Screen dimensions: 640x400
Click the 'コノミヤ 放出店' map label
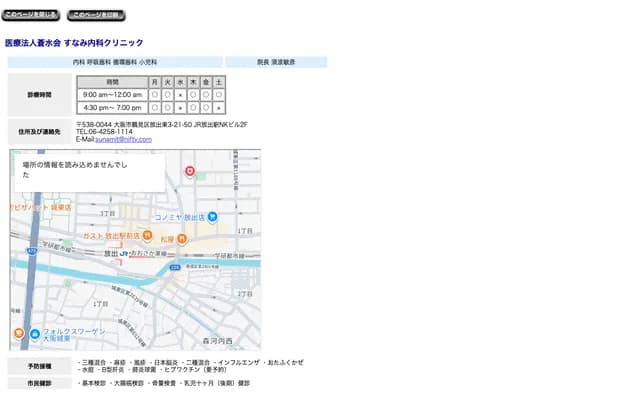pyautogui.click(x=180, y=218)
